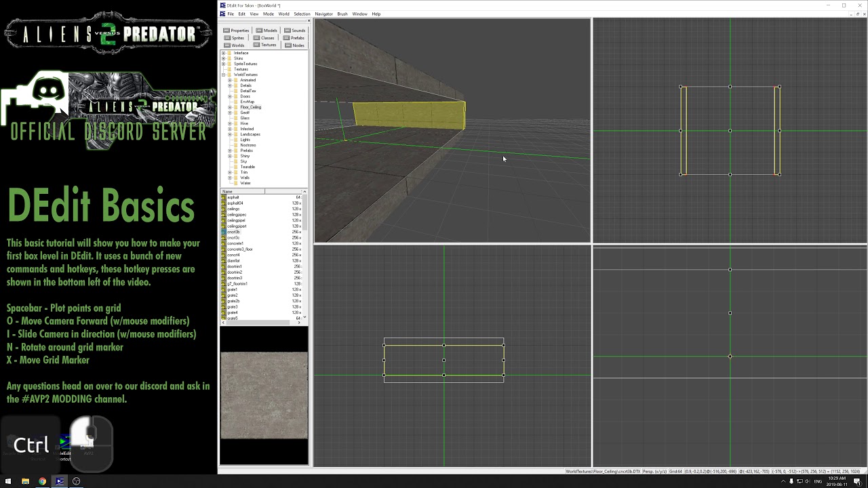Select the ceilingc texture icon

tap(224, 209)
